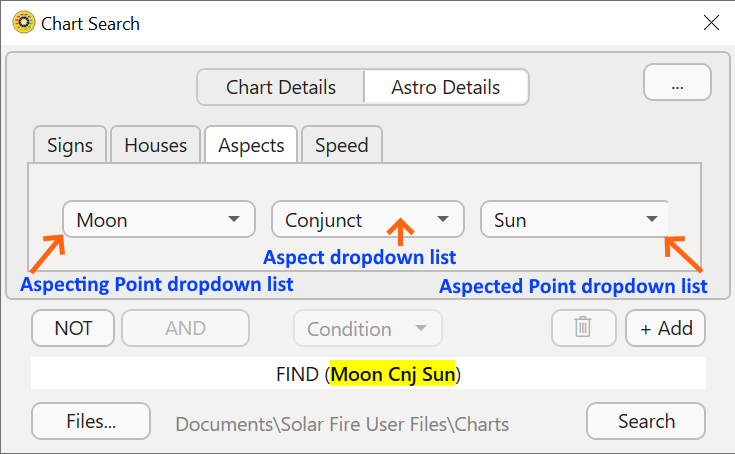This screenshot has width=735, height=454.
Task: Click the + Add button
Action: [666, 328]
